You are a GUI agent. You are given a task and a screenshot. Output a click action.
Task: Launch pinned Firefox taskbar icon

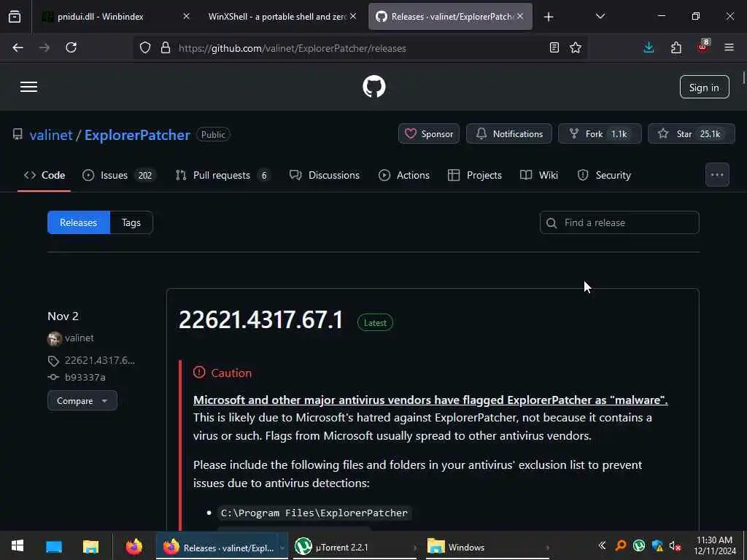click(x=134, y=547)
